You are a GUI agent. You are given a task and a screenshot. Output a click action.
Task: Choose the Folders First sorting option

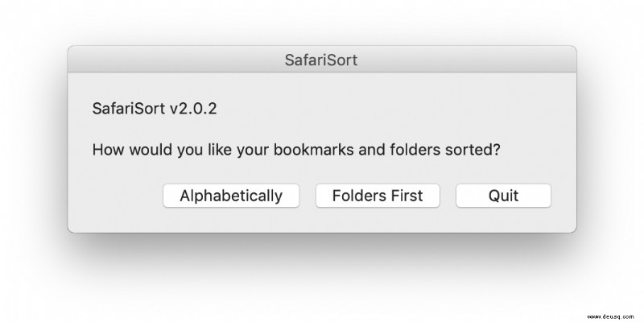tap(378, 196)
